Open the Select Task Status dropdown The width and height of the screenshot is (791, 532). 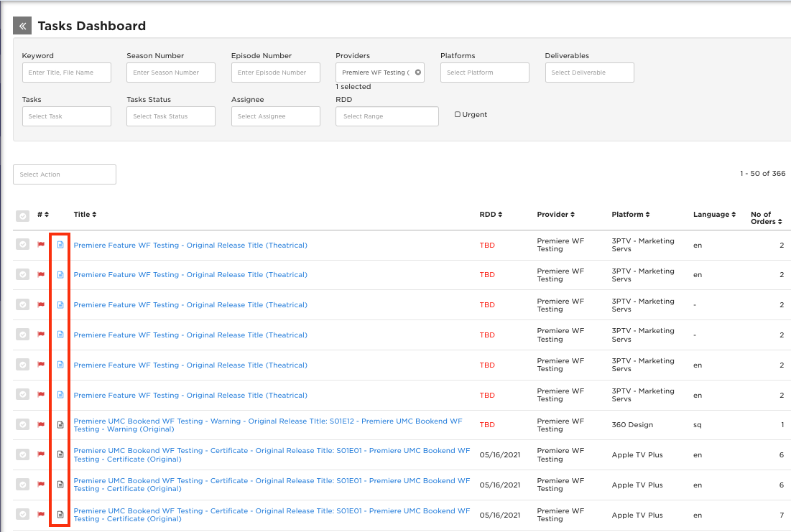point(171,116)
